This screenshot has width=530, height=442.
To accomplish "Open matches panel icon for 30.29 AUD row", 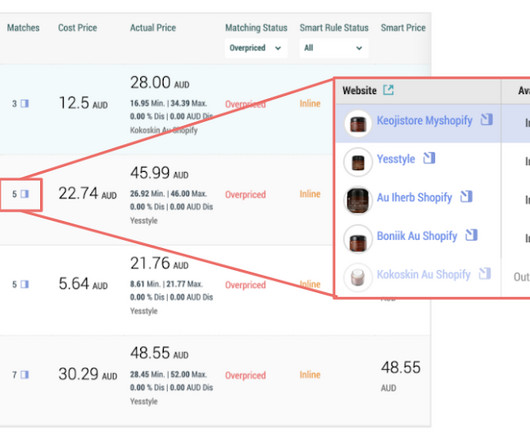I will pos(24,375).
